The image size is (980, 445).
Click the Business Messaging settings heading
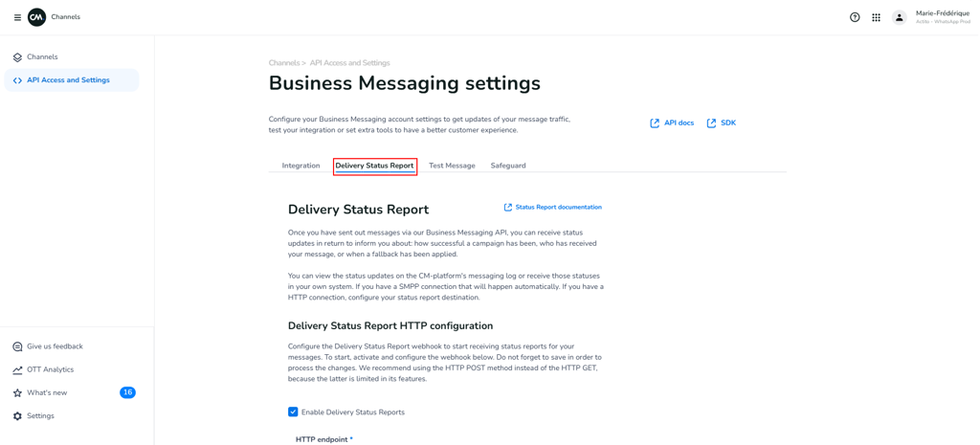(405, 83)
